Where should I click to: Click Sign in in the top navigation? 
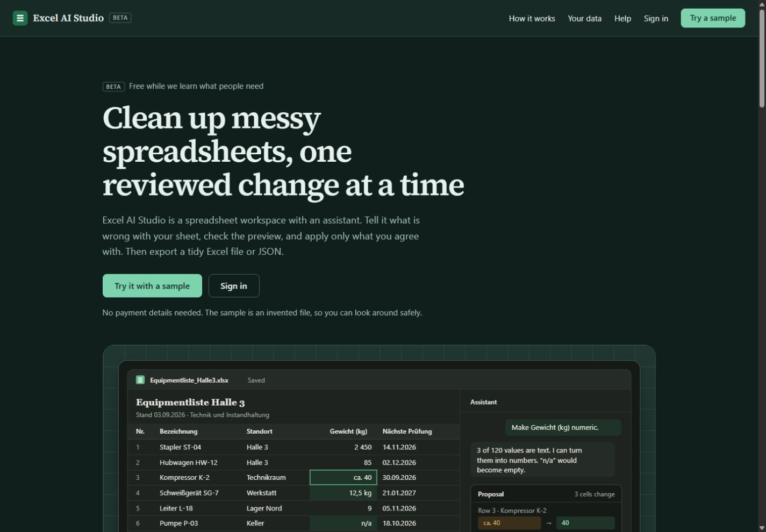[656, 18]
